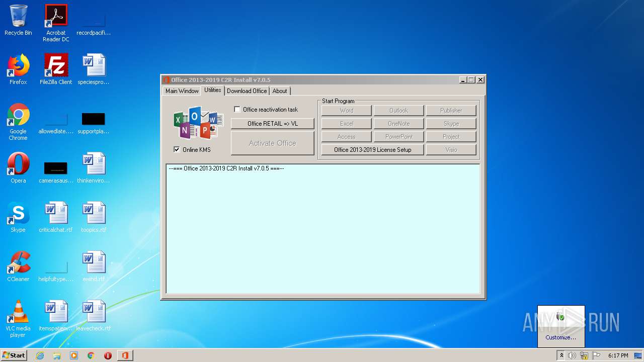Viewport: 644px width, 362px height.
Task: Open the Recycle Bin desktop icon
Action: pyautogui.click(x=18, y=20)
